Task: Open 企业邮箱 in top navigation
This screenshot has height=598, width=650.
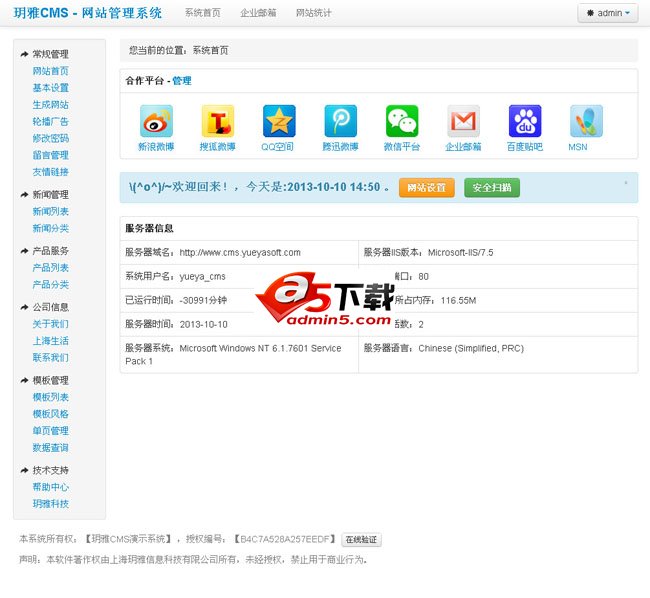Action: pyautogui.click(x=258, y=13)
